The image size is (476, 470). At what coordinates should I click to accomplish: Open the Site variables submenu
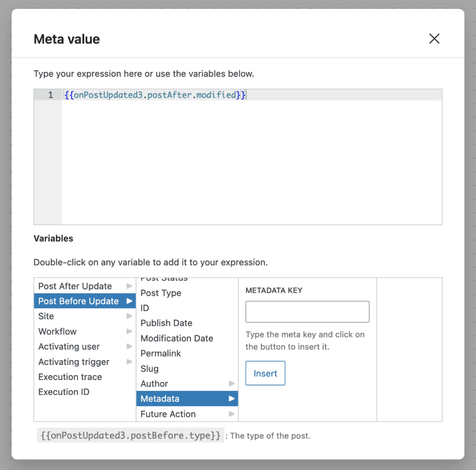pyautogui.click(x=129, y=316)
